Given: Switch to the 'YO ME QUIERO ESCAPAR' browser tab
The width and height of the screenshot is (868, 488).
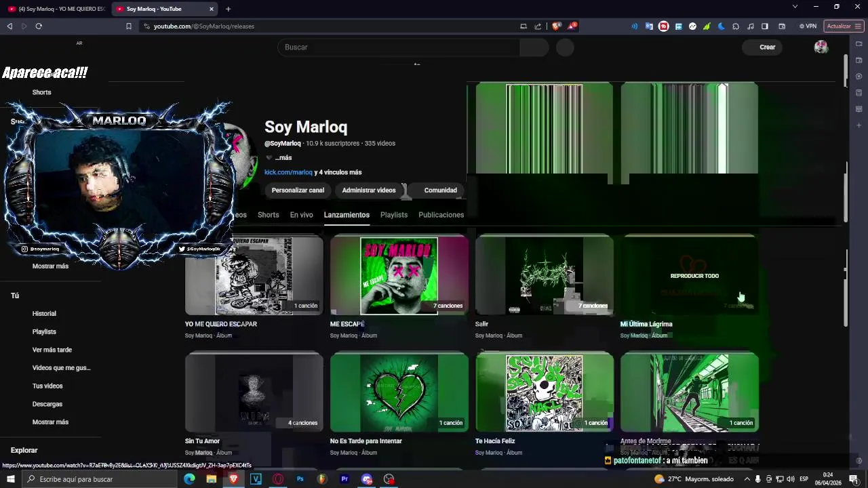Looking at the screenshot, I should pyautogui.click(x=57, y=9).
